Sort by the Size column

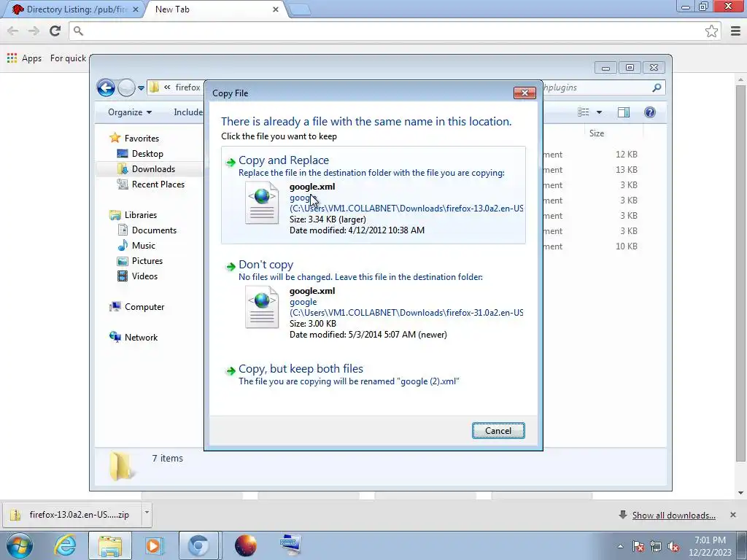[x=597, y=133]
